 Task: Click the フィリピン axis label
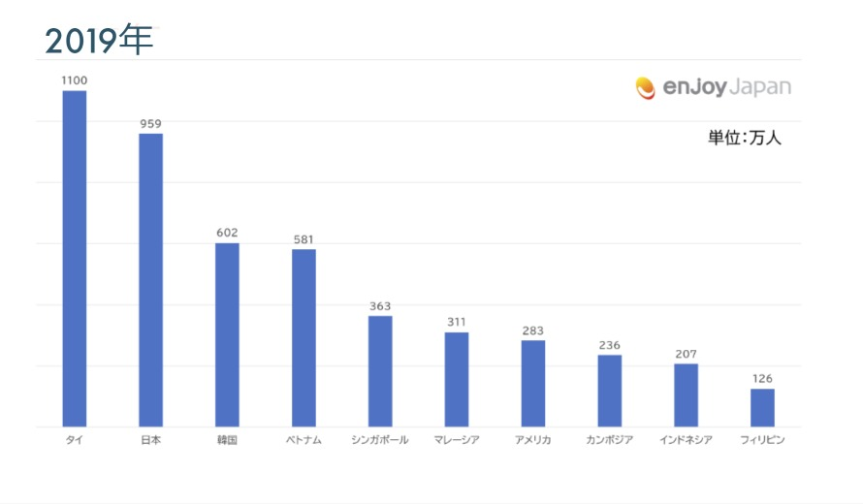762,440
